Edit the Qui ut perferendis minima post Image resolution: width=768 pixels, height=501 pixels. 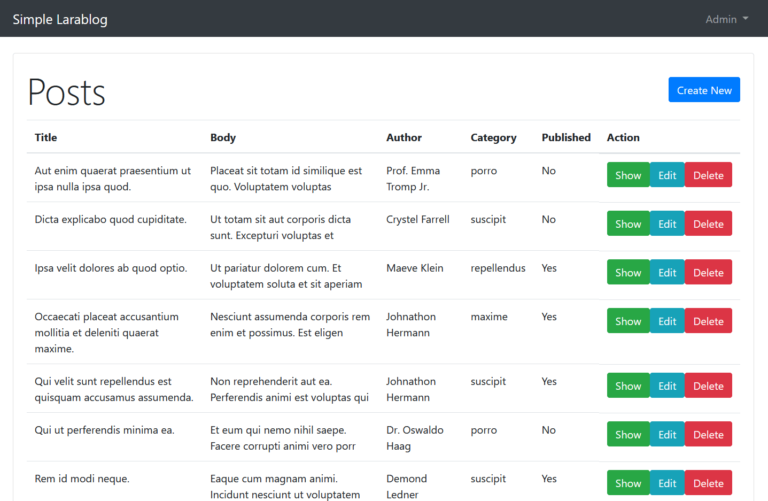[x=667, y=434]
